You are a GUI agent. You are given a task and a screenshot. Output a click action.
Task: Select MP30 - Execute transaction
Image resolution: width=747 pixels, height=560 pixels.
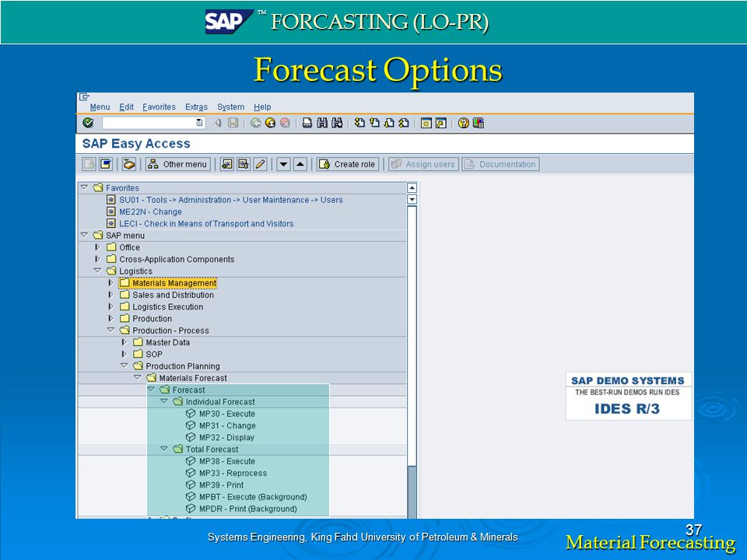226,414
